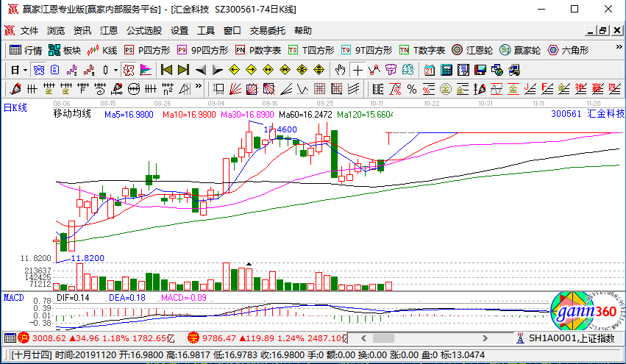This screenshot has width=626, height=364.
Task: Open the 行情 market quotes view
Action: point(26,50)
